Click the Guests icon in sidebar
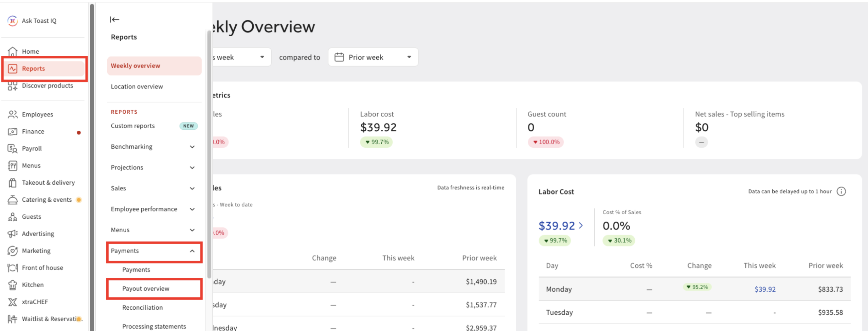 (13, 217)
